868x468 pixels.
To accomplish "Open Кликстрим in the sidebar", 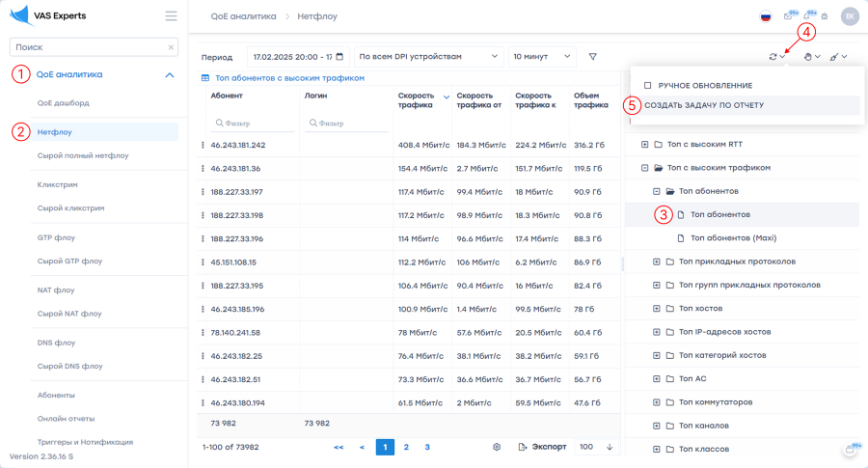I will pos(57,184).
